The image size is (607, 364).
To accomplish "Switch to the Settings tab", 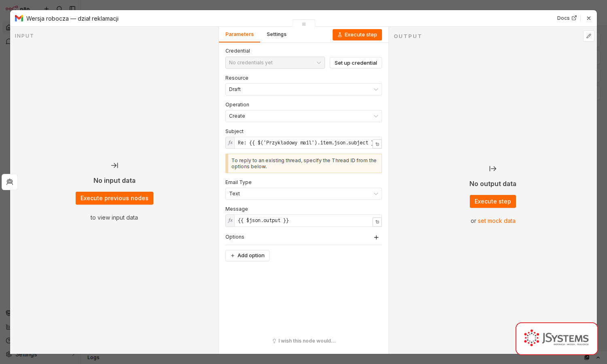I will [x=276, y=34].
